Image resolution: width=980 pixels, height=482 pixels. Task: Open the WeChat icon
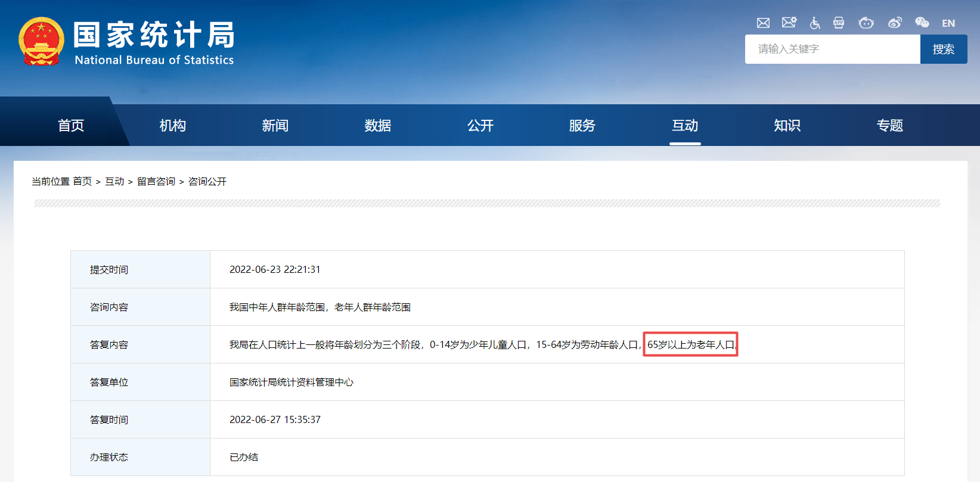pos(922,23)
